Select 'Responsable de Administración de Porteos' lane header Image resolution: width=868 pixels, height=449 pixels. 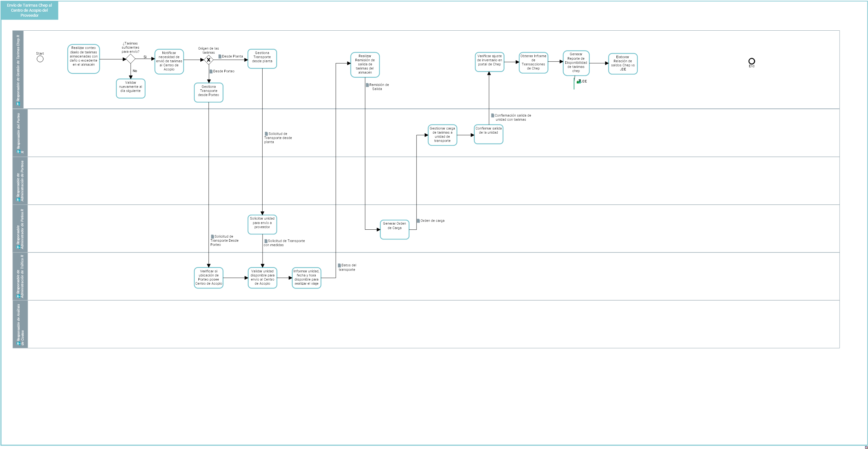pyautogui.click(x=20, y=181)
